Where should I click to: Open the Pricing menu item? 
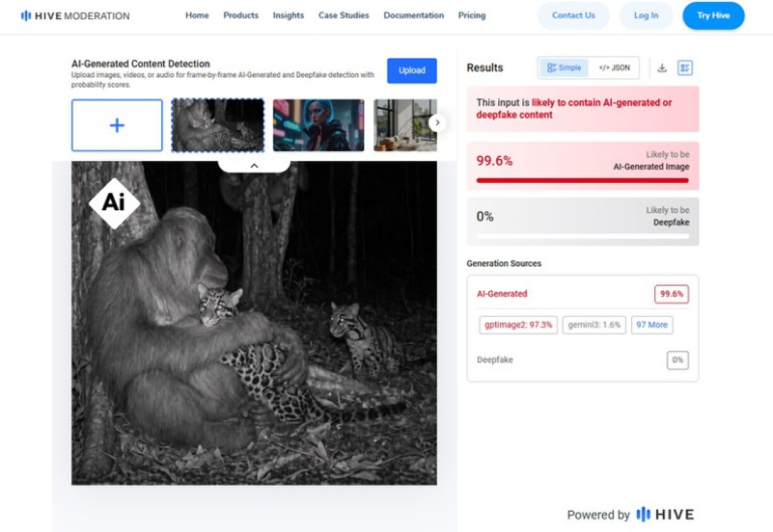[x=472, y=15]
